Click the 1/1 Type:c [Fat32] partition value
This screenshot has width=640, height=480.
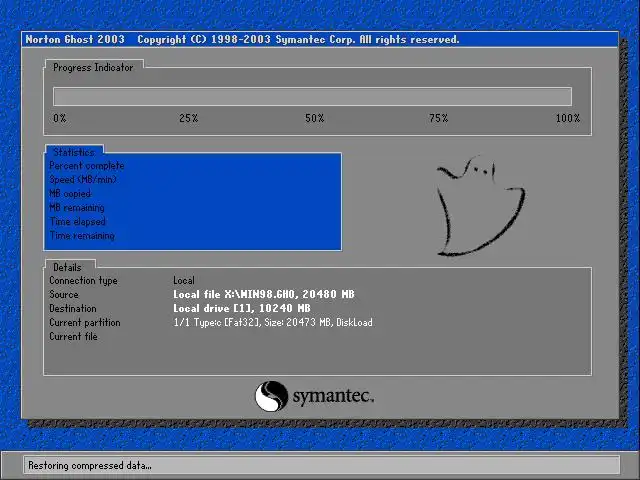273,322
